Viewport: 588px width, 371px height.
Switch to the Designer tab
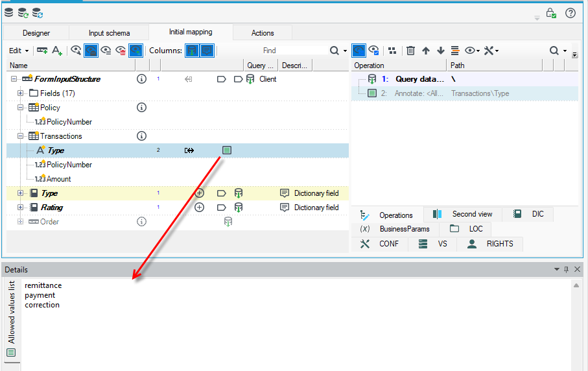click(36, 33)
